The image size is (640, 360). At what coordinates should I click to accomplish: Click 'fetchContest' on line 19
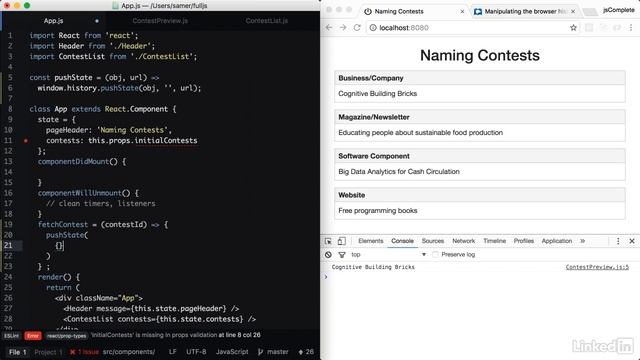(63, 224)
